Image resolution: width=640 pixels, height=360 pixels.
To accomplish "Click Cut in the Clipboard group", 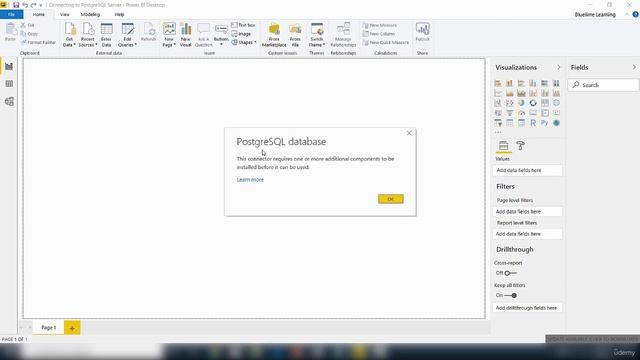I will point(28,25).
